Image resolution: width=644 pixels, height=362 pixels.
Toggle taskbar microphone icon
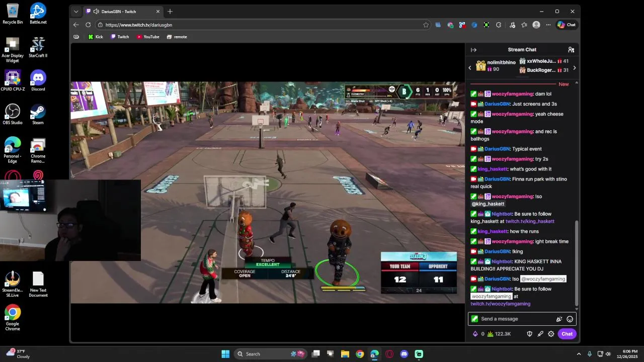(590, 354)
